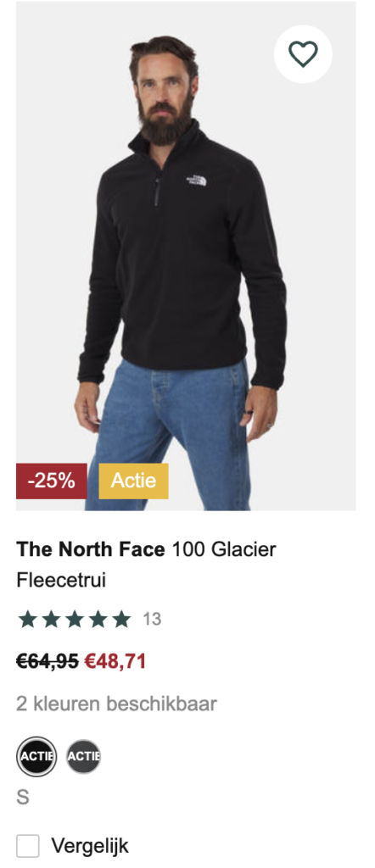Click the first rating star
Viewport: 375px width, 868px height.
point(26,619)
